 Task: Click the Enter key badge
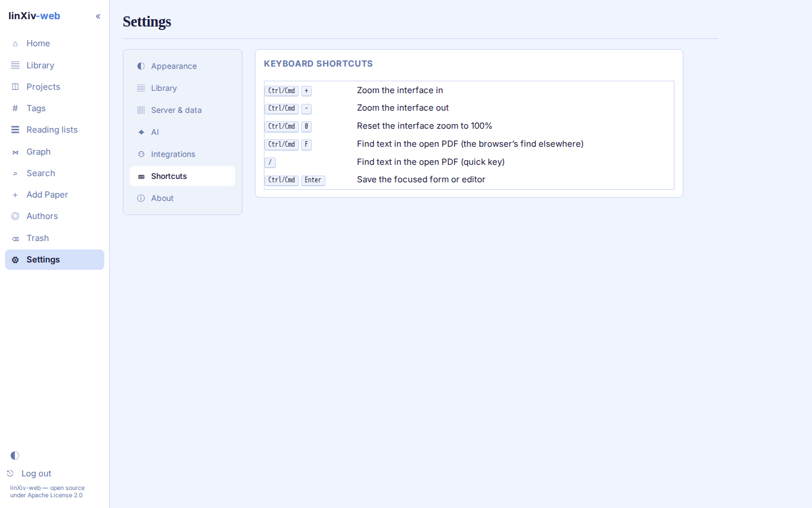pos(313,180)
